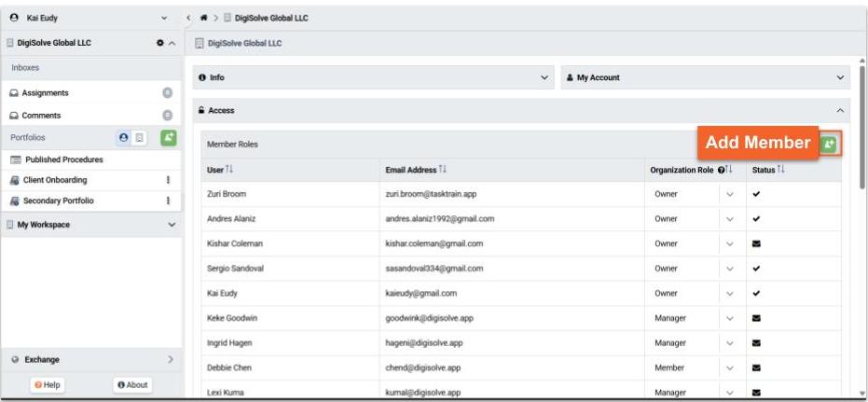Viewport: 868px width, 402px height.
Task: Expand My Workspace section
Action: click(x=172, y=225)
